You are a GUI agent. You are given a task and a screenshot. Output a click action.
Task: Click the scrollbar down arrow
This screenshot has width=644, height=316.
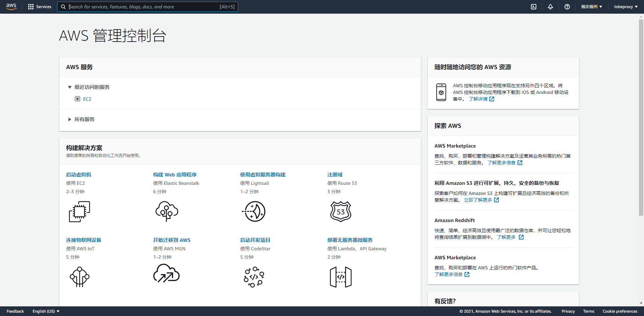[641, 303]
